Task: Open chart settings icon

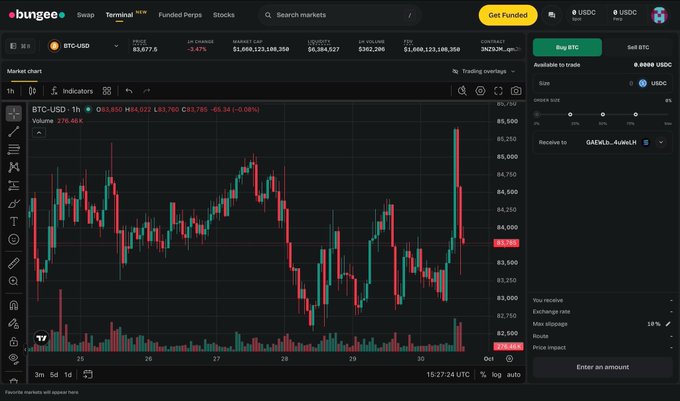Action: [x=480, y=91]
